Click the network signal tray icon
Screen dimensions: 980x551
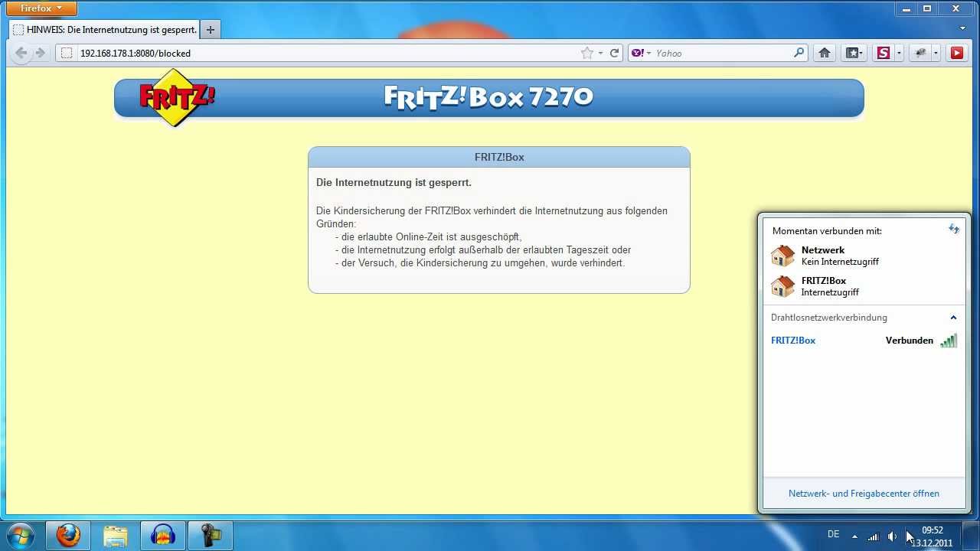tap(874, 536)
